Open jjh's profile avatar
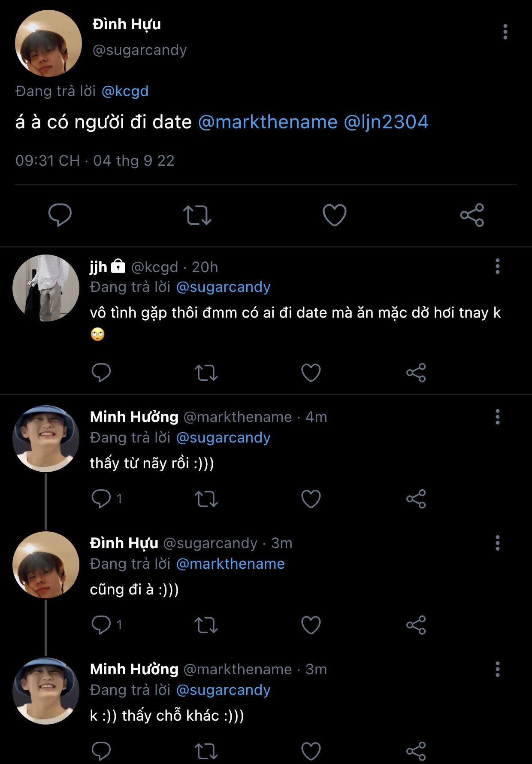Viewport: 532px width, 764px height. [46, 288]
